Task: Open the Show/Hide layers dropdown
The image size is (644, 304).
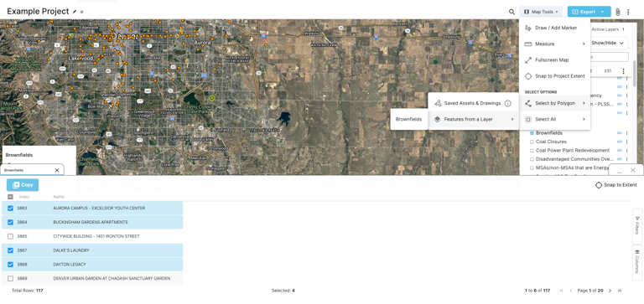Action: click(x=608, y=43)
